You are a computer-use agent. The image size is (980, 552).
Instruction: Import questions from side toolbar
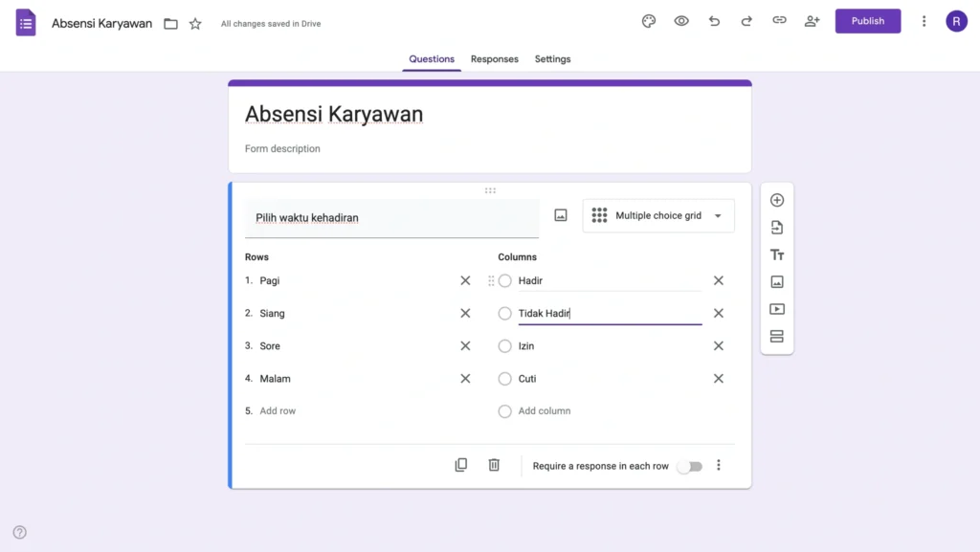777,228
